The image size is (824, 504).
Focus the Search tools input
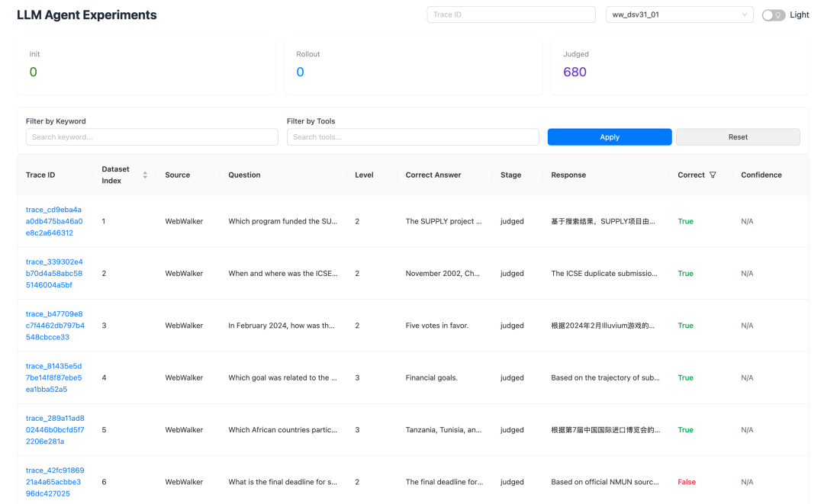click(x=413, y=137)
